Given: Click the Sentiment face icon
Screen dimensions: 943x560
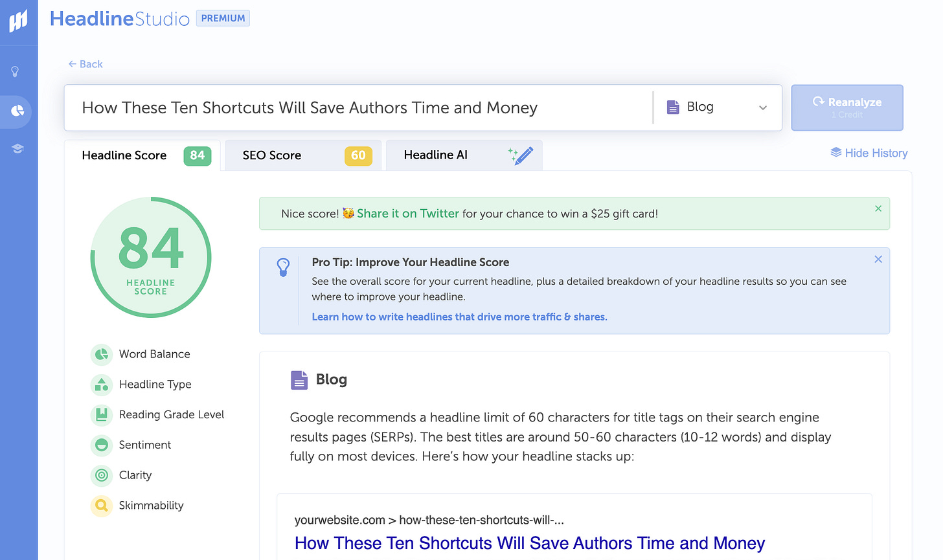Looking at the screenshot, I should click(x=102, y=445).
